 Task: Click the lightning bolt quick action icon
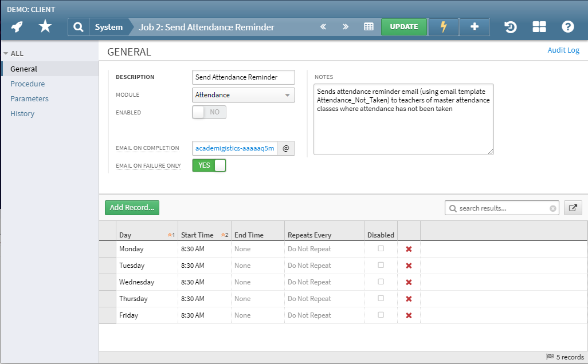444,26
